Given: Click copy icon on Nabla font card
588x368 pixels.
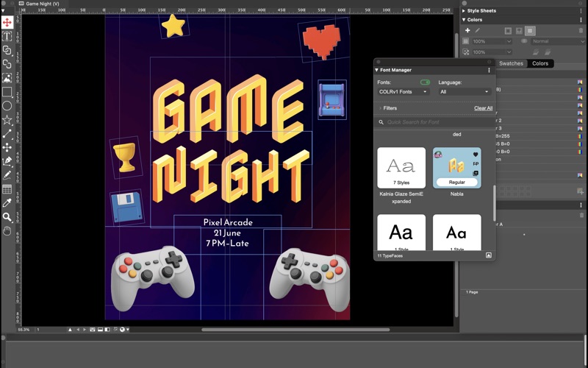Looking at the screenshot, I should [476, 173].
